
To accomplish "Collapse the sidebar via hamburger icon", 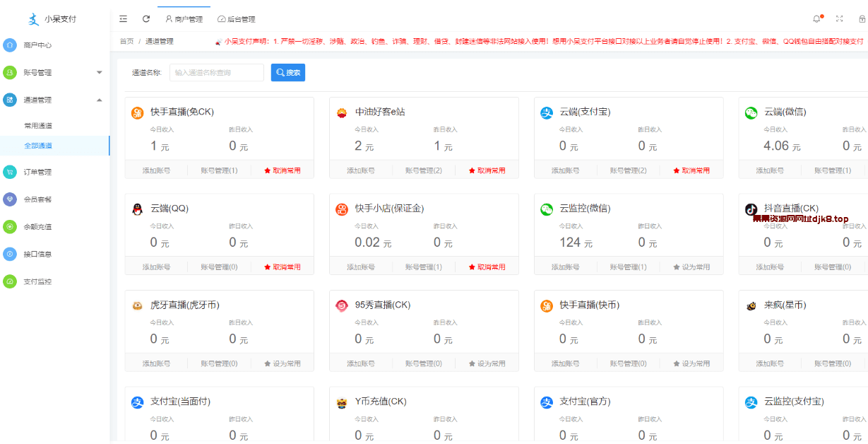I will [123, 19].
